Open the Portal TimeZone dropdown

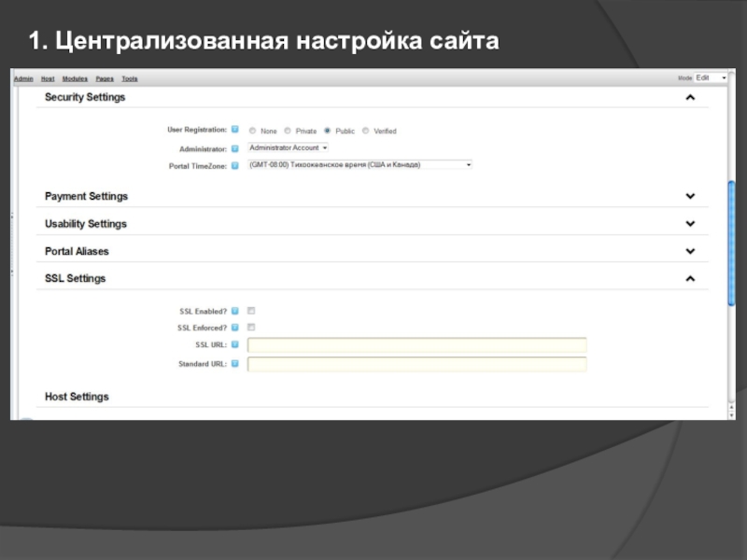(x=359, y=165)
